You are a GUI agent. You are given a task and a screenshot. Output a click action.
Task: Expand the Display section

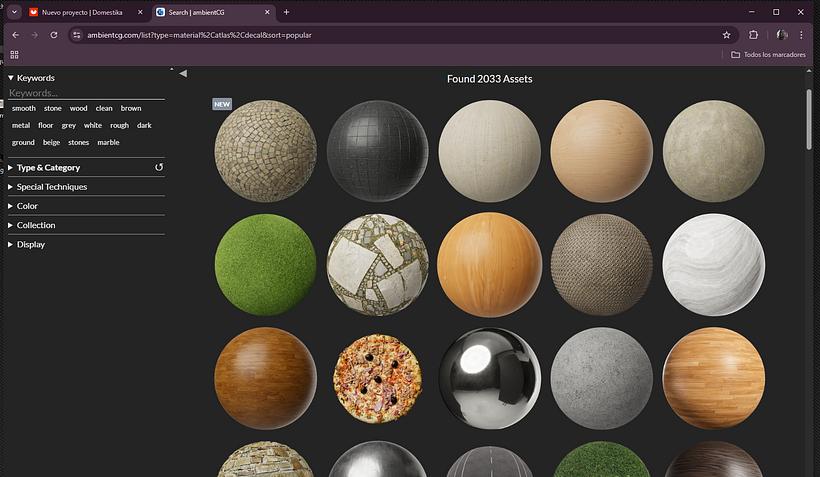30,244
